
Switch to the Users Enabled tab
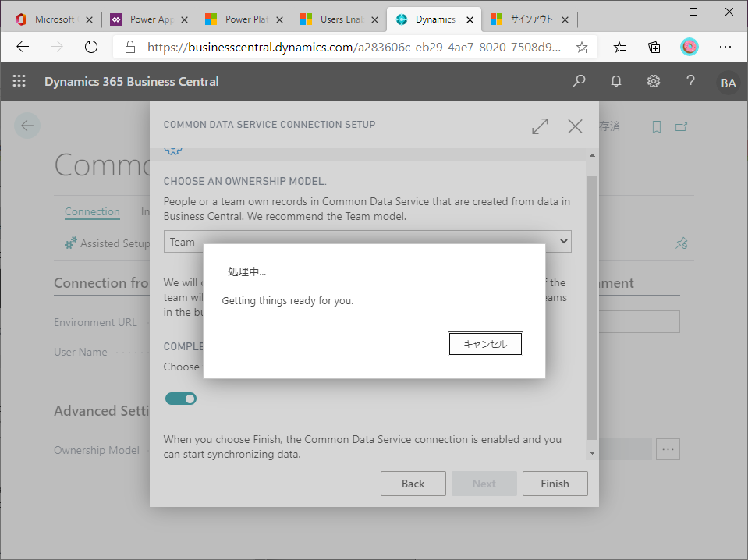pos(341,19)
